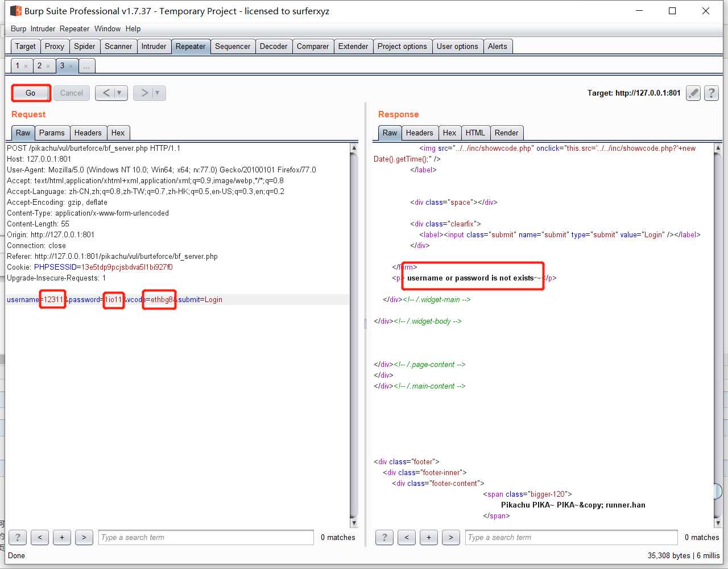Click the Upgrade-Insecure-Requests header line
This screenshot has width=728, height=569.
click(56, 278)
